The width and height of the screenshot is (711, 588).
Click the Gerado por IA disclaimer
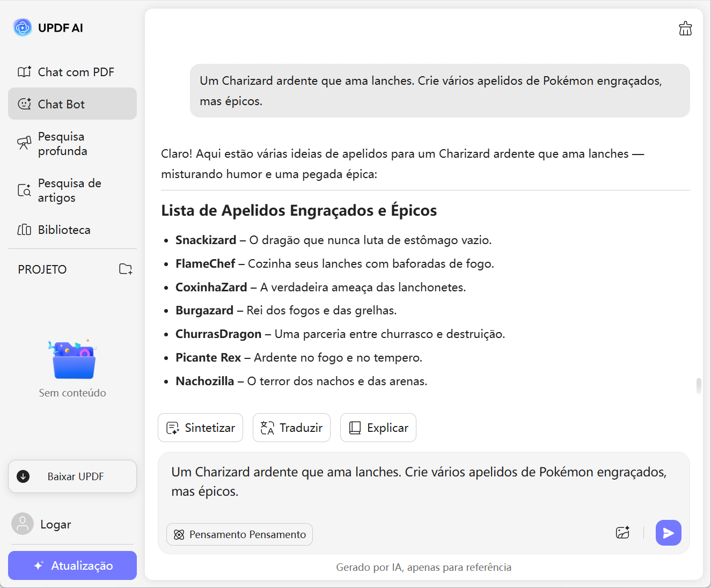click(424, 567)
